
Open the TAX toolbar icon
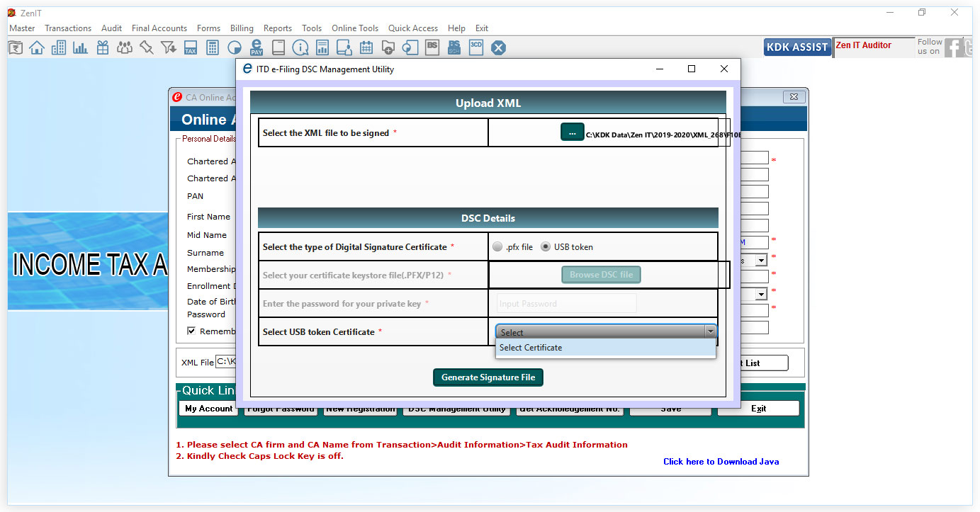tap(190, 47)
